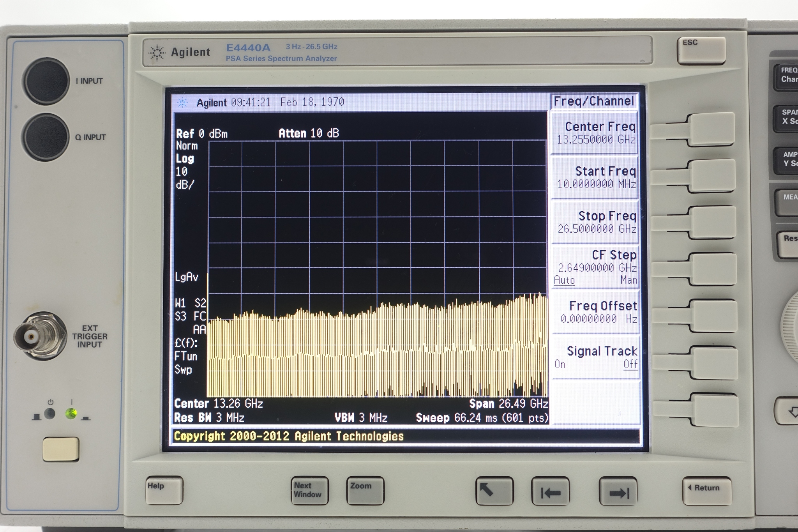Click the 'Ref 0 dBm' readout
The height and width of the screenshot is (532, 798).
click(x=201, y=134)
